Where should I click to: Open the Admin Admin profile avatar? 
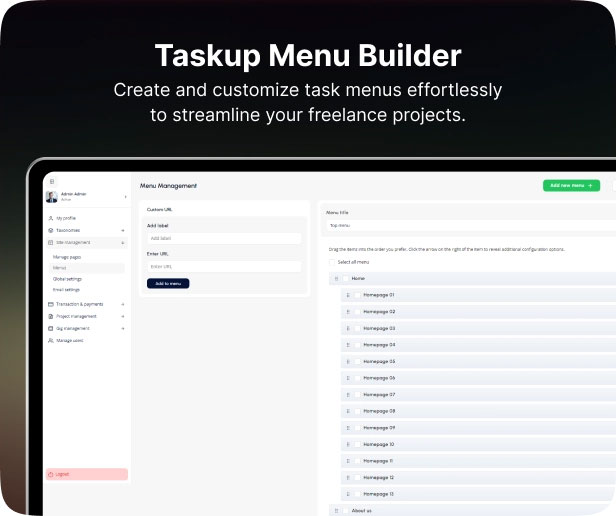(x=52, y=196)
